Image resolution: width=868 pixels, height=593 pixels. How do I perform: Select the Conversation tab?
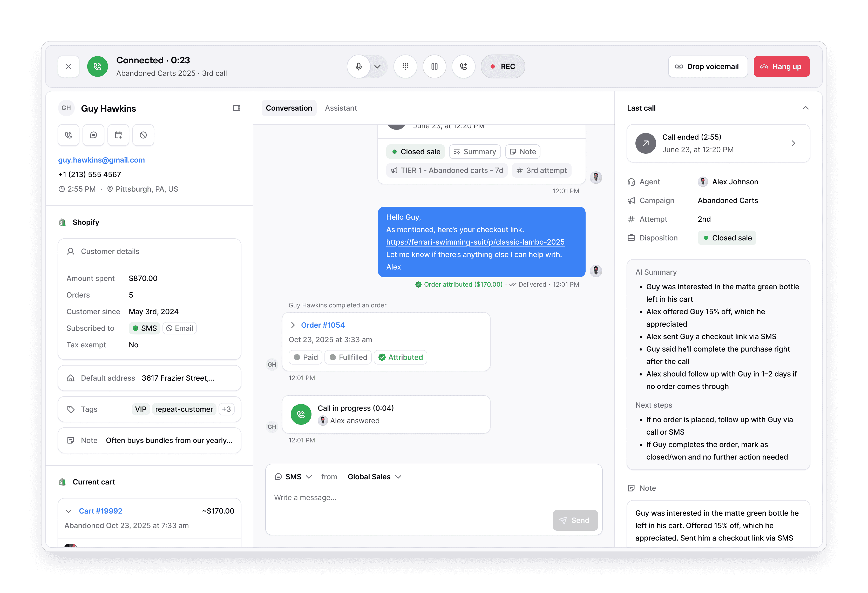pos(289,108)
